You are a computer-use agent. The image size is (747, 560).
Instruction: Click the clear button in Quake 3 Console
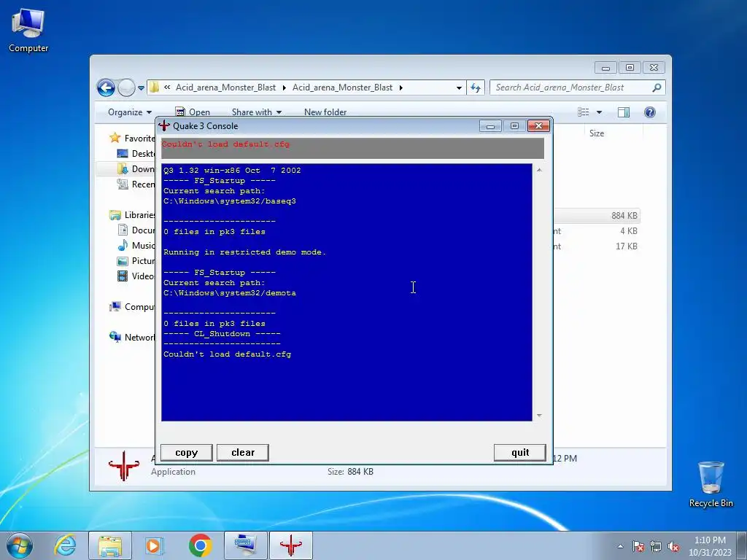click(242, 452)
